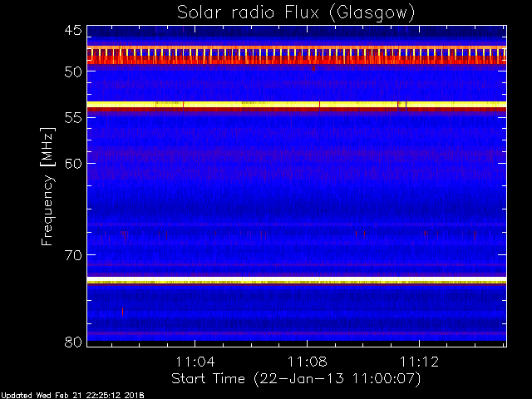Click the 'Start Time (22-Jan-13 11:00:07)' label

296,379
